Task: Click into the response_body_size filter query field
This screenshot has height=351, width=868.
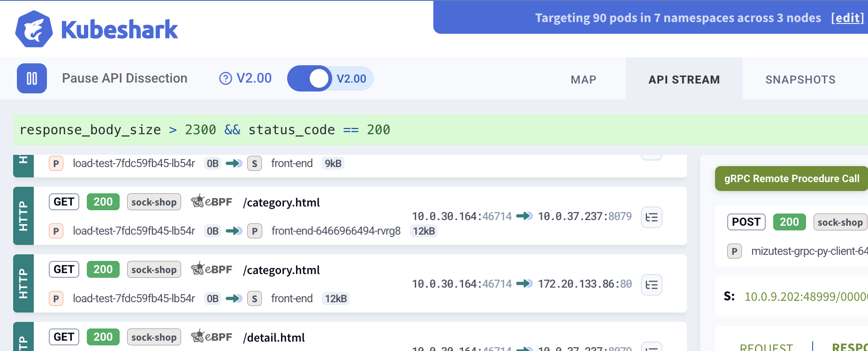Action: (422, 130)
